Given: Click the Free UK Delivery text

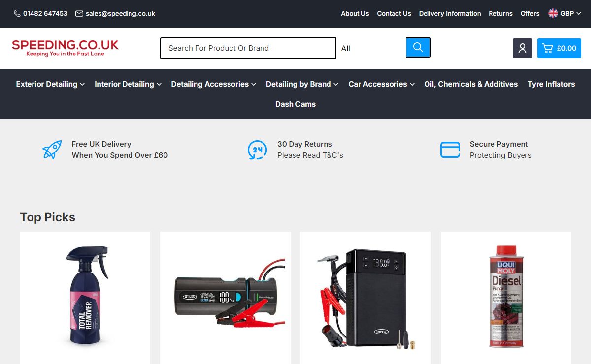Looking at the screenshot, I should point(101,144).
